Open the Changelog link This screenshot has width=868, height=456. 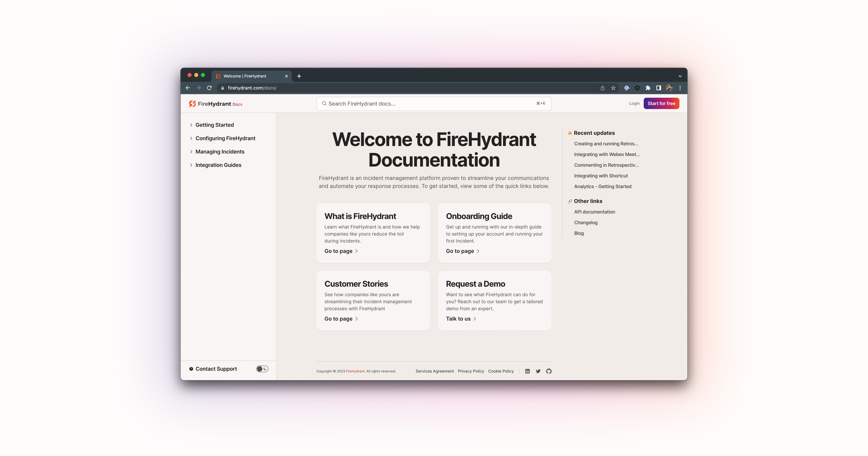tap(585, 223)
